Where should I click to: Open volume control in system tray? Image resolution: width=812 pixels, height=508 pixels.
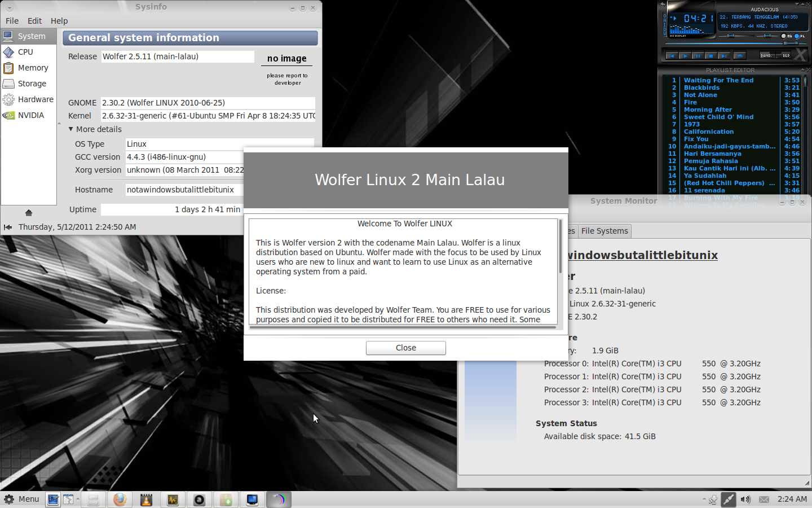[x=745, y=499]
